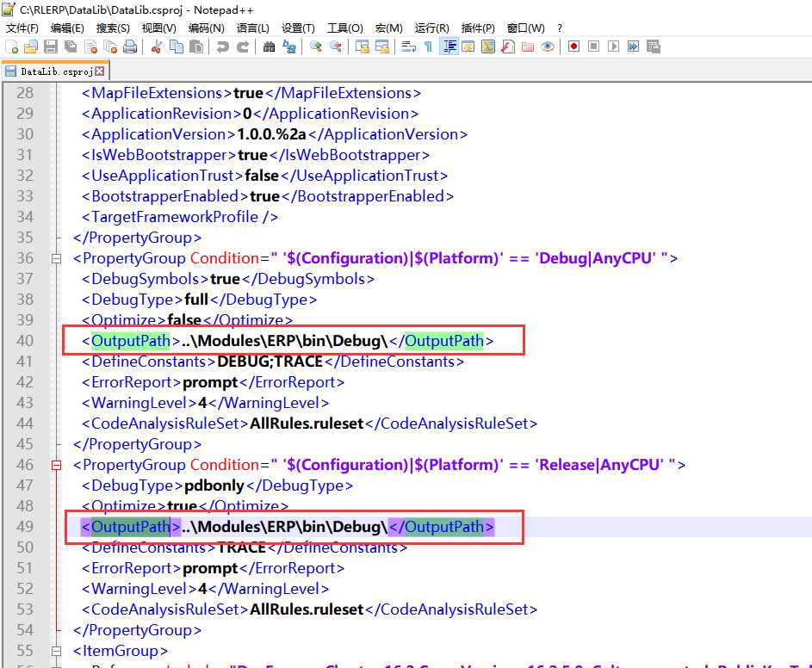Open function list toolbar icon

[x=508, y=47]
